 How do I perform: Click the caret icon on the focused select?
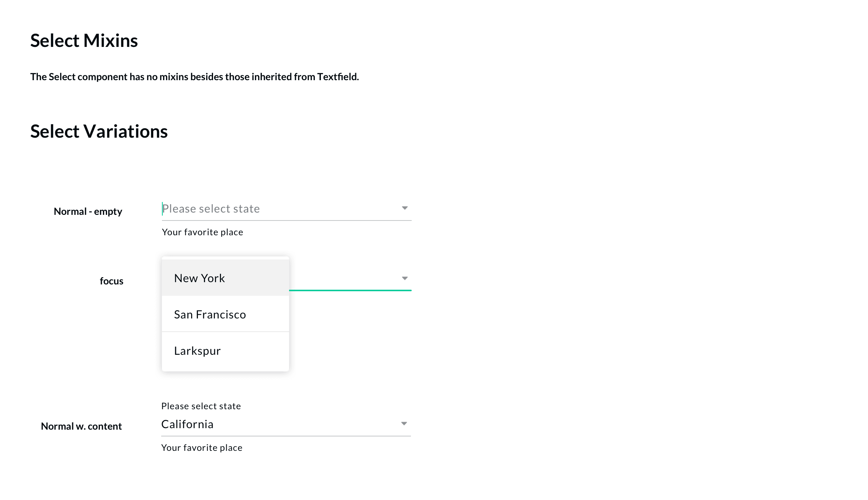tap(404, 278)
